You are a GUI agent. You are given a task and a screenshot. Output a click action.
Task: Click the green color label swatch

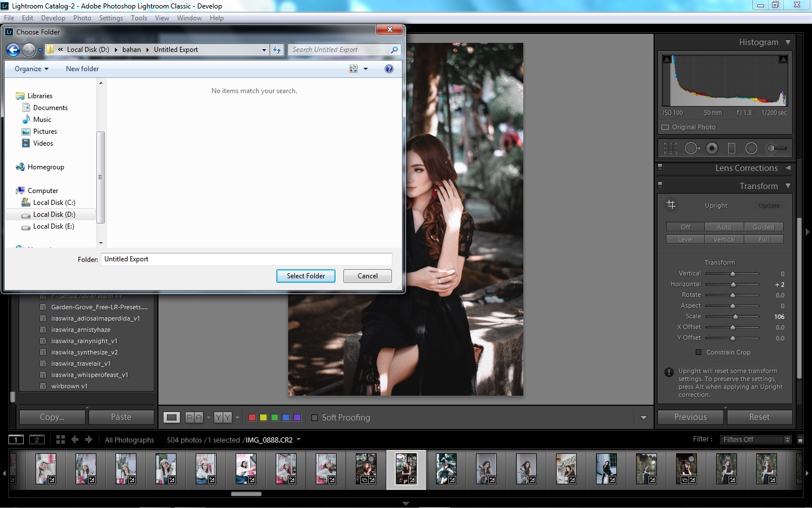pyautogui.click(x=275, y=418)
